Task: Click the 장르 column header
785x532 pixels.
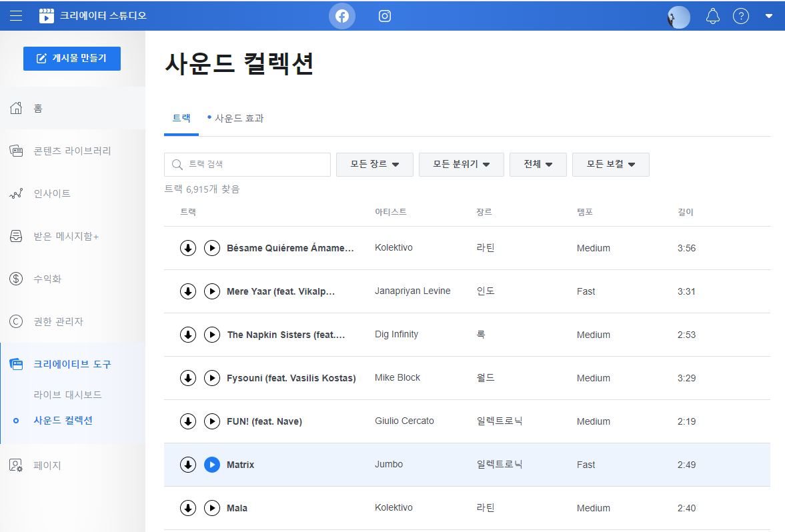Action: (484, 212)
